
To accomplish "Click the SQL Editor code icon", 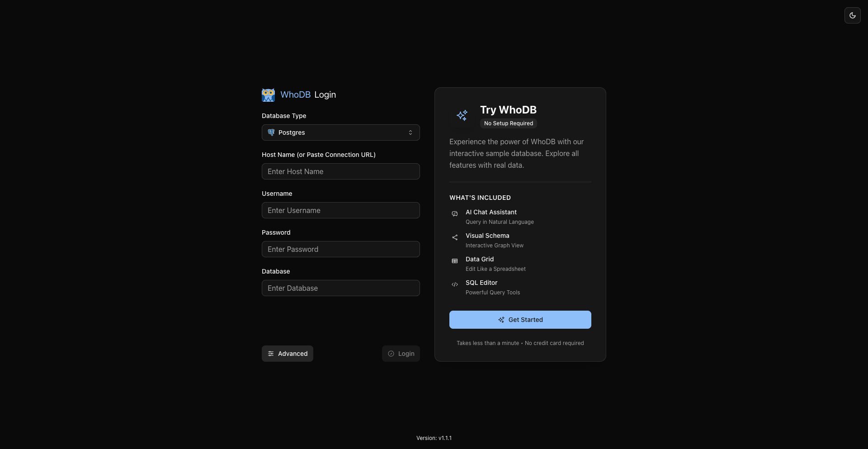I will [454, 284].
